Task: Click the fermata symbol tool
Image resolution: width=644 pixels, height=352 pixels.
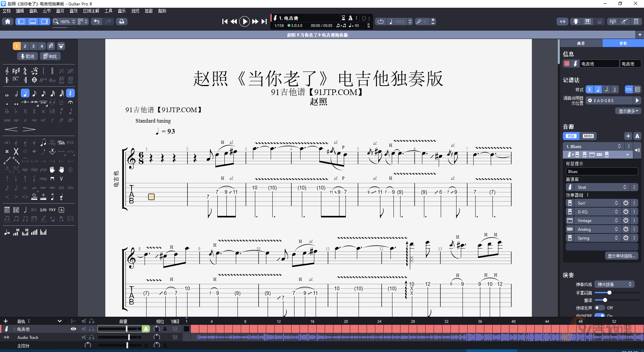Action: coord(70,102)
